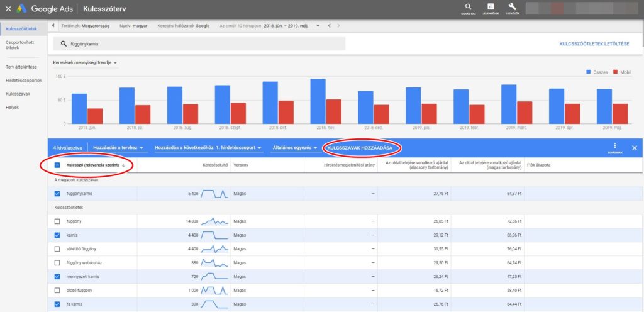Click 5 400 searches value for függönykarnis
644x312 pixels.
(192, 193)
